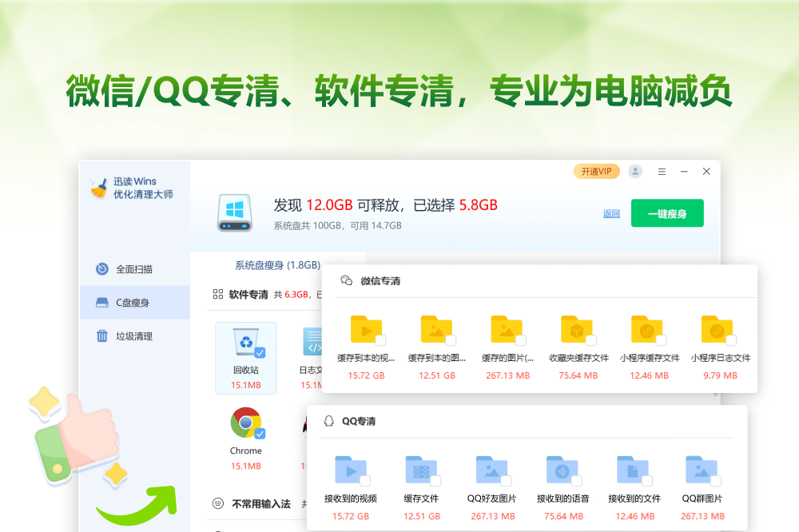Click the 软件专清 grid icon
The image size is (799, 532).
(x=217, y=294)
